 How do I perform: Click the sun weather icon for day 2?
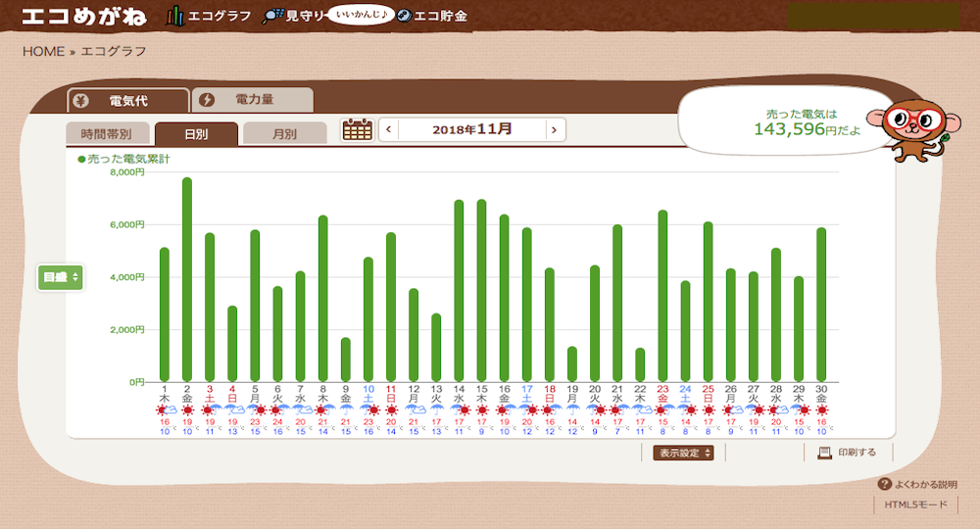[187, 410]
